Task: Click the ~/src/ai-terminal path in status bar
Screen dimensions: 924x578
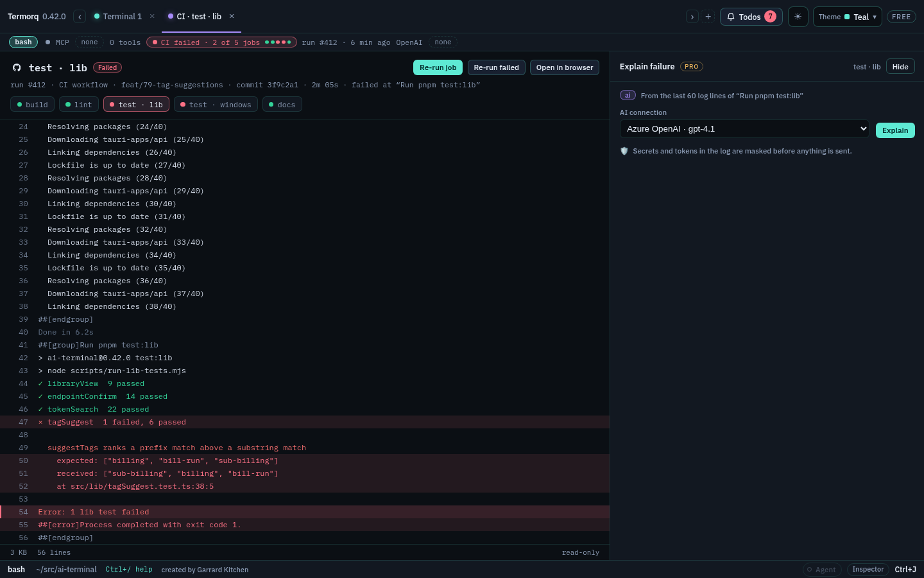Action: pos(67,570)
